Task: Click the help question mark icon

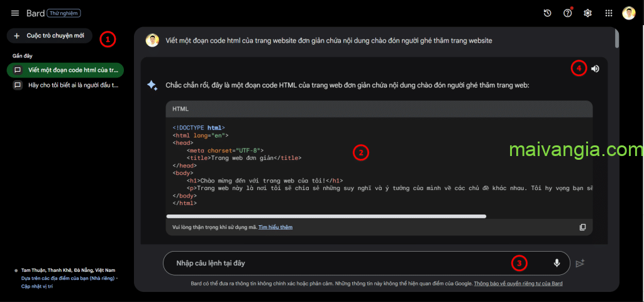Action: [568, 13]
